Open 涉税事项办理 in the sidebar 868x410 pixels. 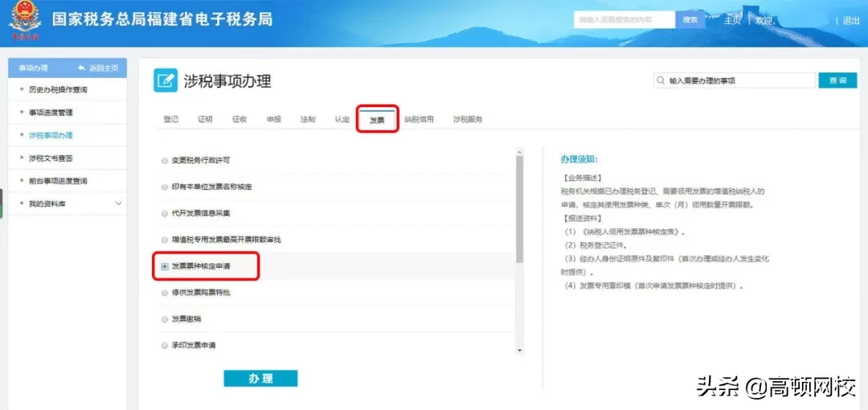tap(51, 135)
